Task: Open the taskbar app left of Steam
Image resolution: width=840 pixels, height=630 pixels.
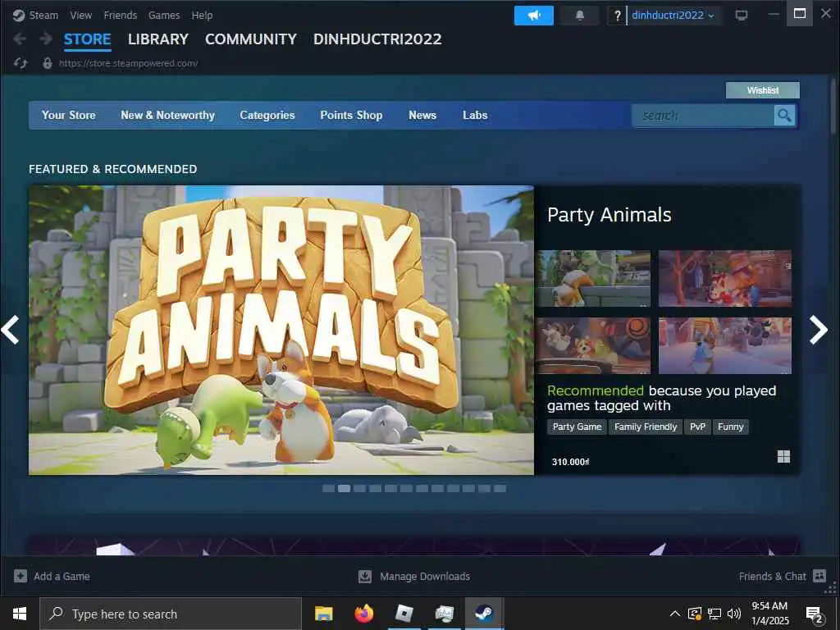Action: coord(444,614)
